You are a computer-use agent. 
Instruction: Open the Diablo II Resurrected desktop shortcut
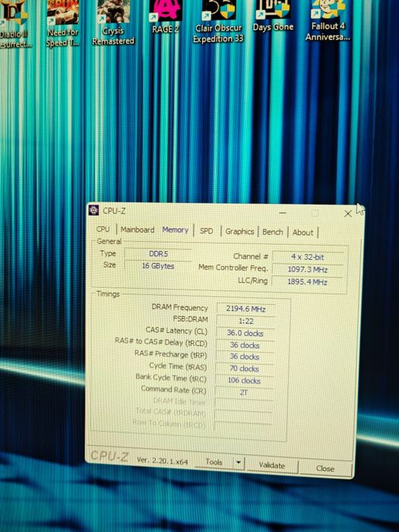pyautogui.click(x=14, y=24)
